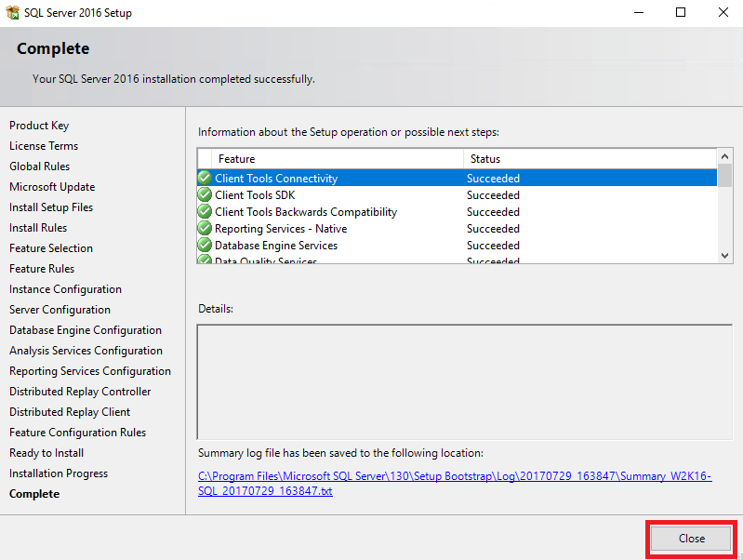Minimize the SQL Server 2016 Setup window
Screen dimensions: 743x560
coord(638,13)
